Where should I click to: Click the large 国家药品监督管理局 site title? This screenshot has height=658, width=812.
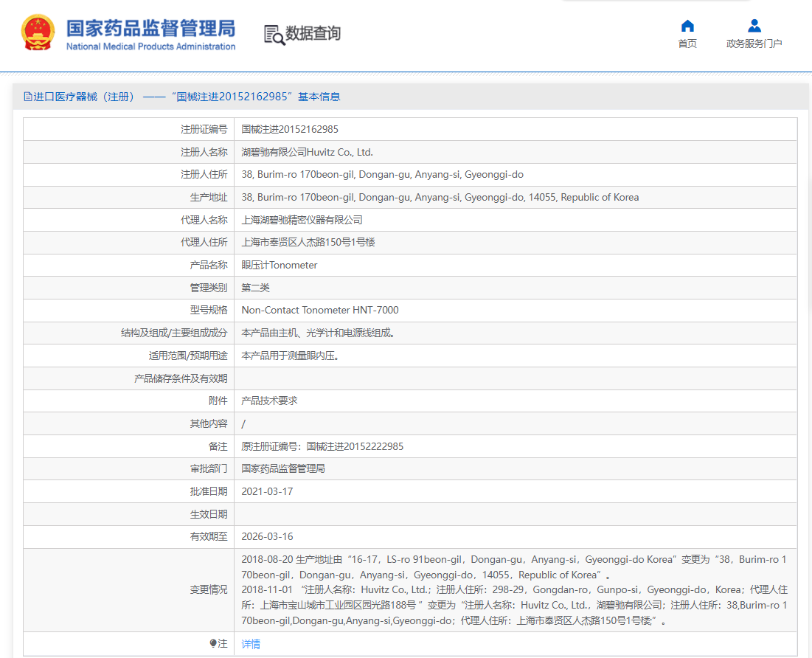tap(150, 29)
